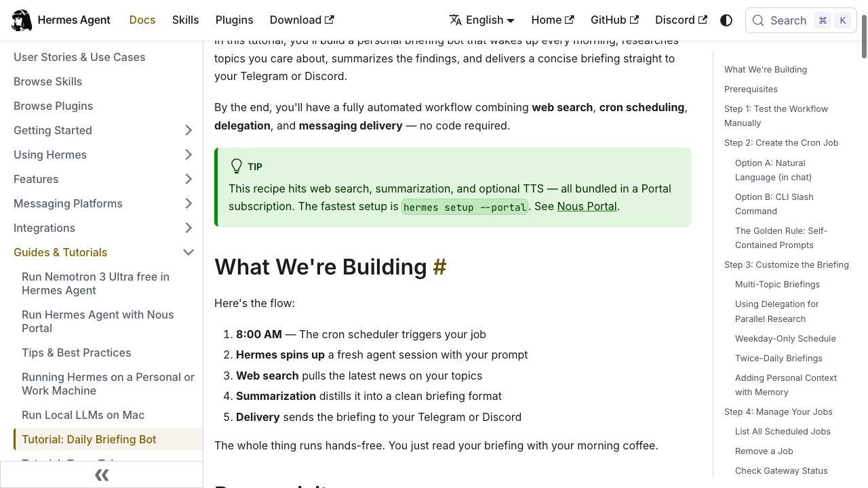Open the Skills navbar item

(x=185, y=20)
